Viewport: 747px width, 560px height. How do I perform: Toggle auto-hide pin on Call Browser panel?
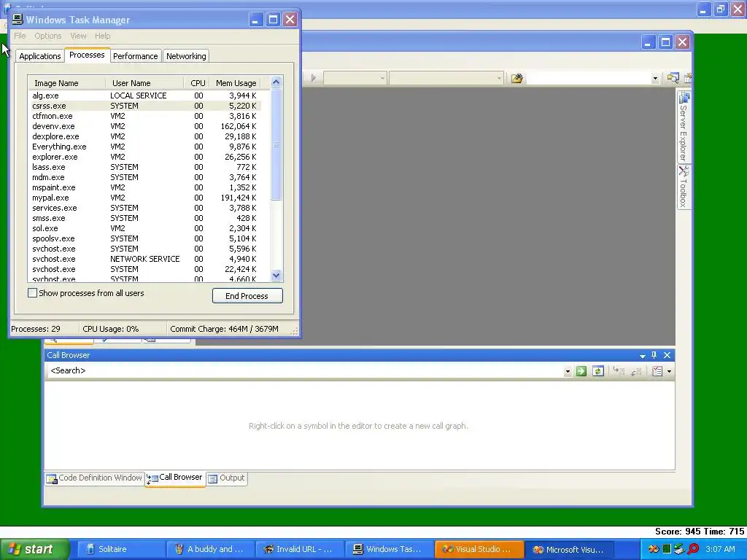pyautogui.click(x=654, y=355)
